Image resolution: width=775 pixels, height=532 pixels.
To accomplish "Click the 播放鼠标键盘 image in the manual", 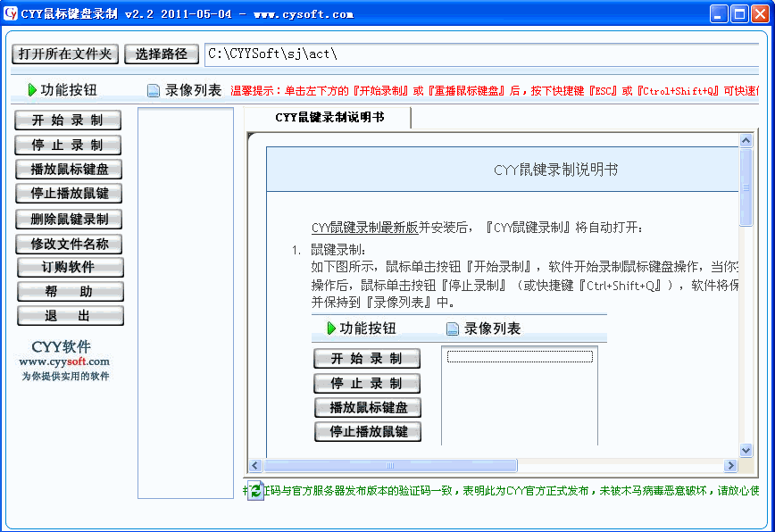I will point(368,408).
